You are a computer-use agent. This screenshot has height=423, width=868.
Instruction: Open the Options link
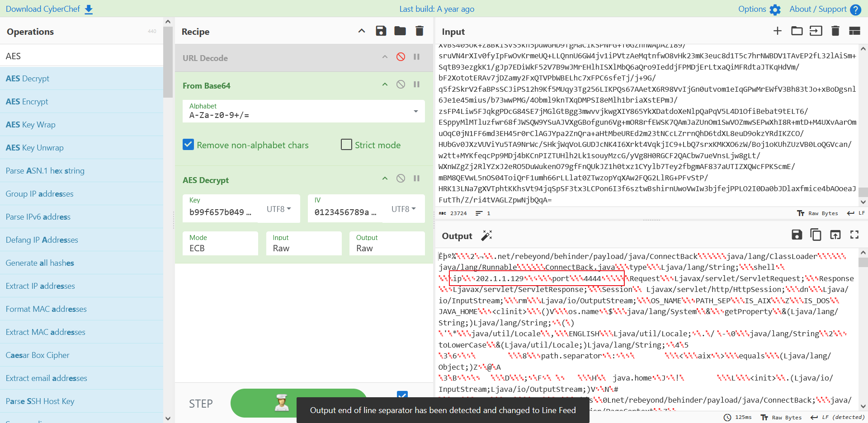click(x=752, y=9)
